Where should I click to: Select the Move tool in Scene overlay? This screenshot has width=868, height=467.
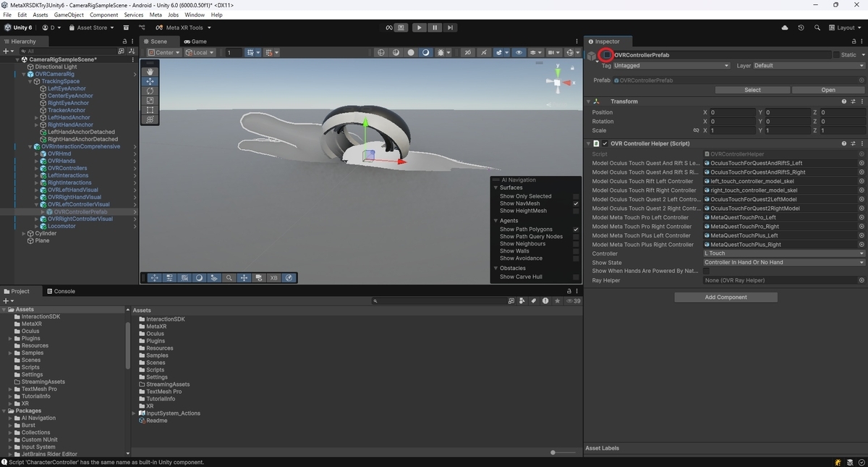(150, 81)
